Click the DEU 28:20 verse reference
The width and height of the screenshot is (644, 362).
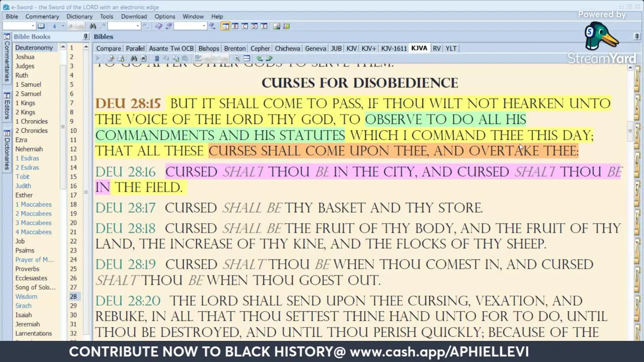[x=128, y=301]
